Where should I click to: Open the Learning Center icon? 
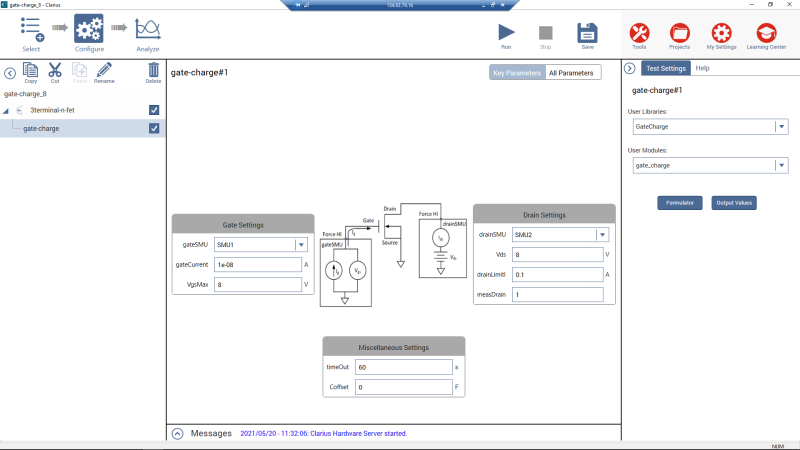765,32
